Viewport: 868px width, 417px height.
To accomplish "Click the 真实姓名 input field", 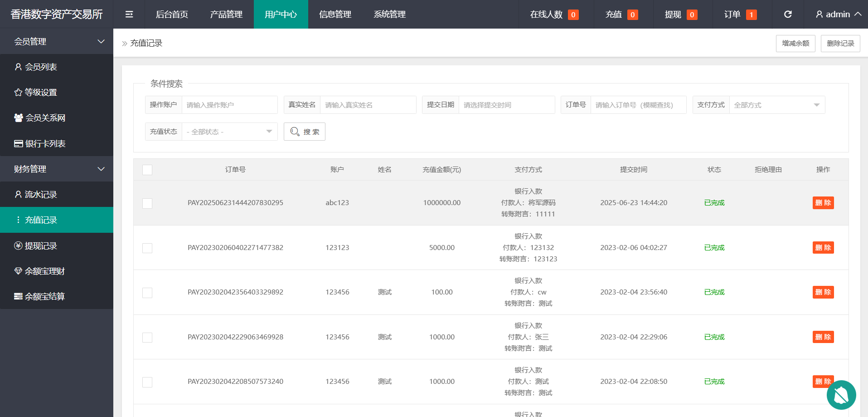I will [x=368, y=105].
